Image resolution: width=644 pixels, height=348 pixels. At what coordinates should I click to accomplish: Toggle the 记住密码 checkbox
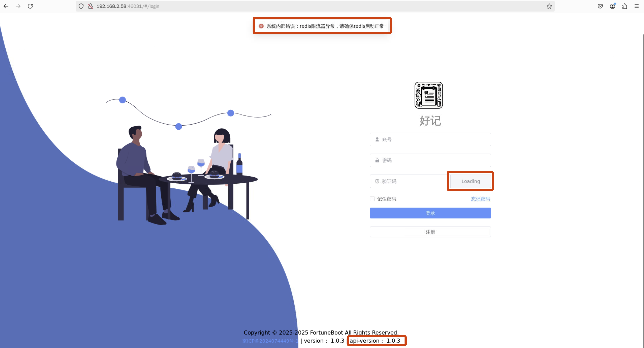click(372, 199)
